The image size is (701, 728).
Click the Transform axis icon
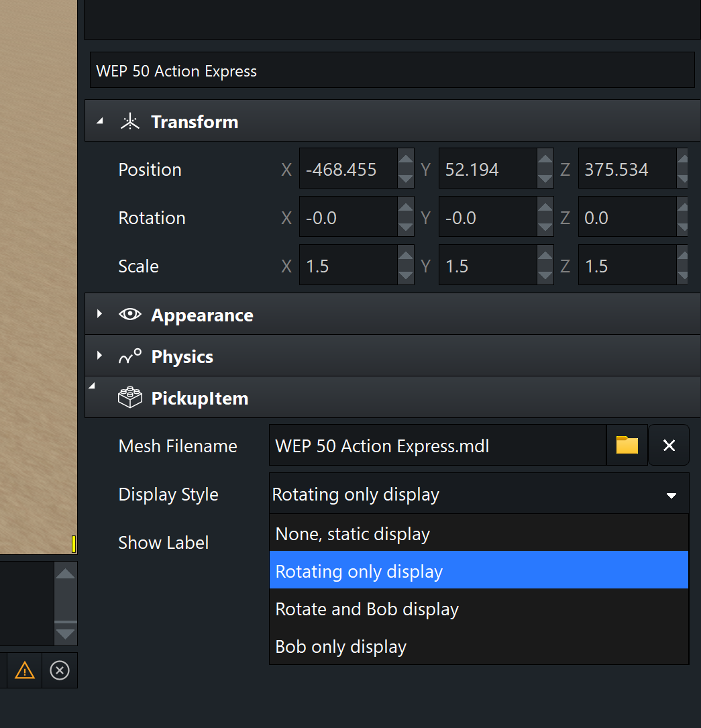(129, 121)
